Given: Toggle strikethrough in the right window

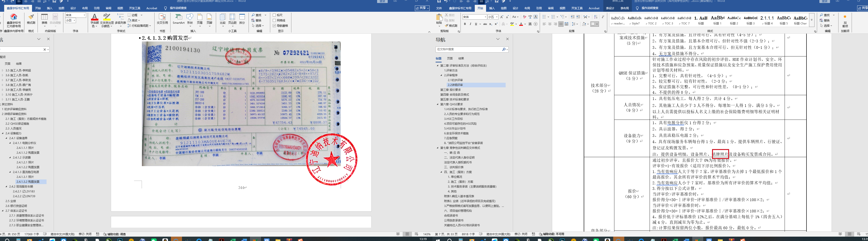Looking at the screenshot, I should pos(485,24).
